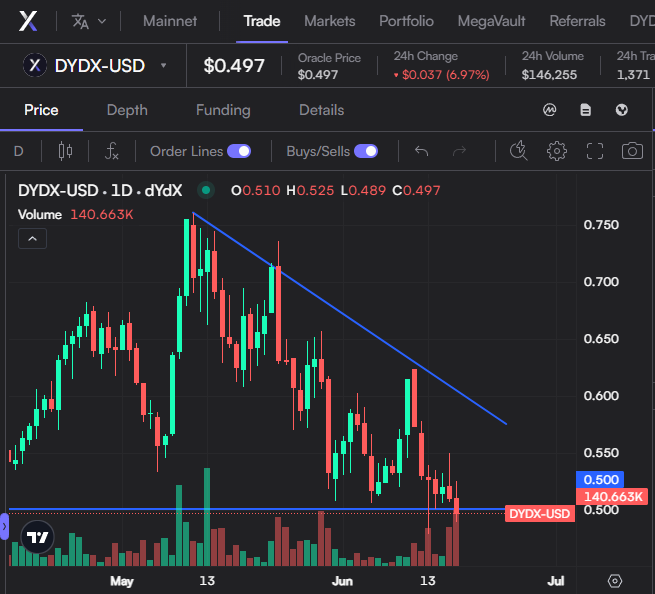Click the chart settings gear icon

click(x=556, y=151)
